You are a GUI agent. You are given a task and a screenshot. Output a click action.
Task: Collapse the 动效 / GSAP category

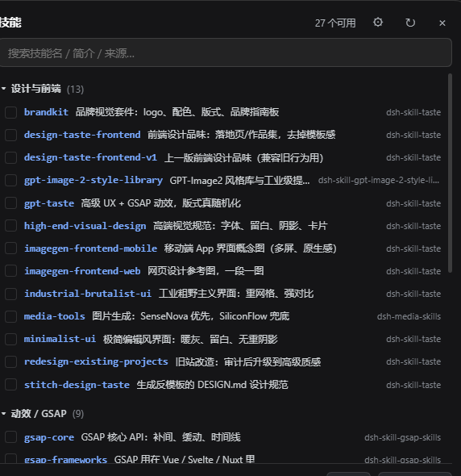point(4,413)
